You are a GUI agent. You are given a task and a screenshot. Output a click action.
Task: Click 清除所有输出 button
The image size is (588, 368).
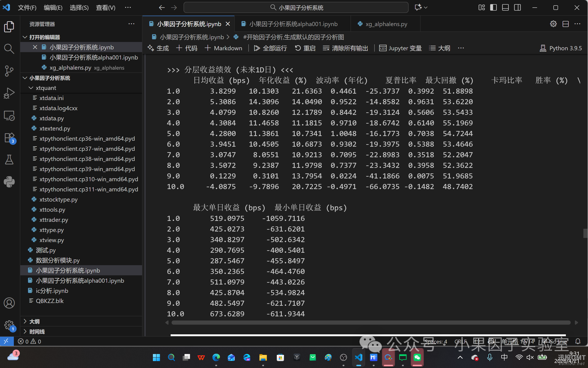point(345,48)
